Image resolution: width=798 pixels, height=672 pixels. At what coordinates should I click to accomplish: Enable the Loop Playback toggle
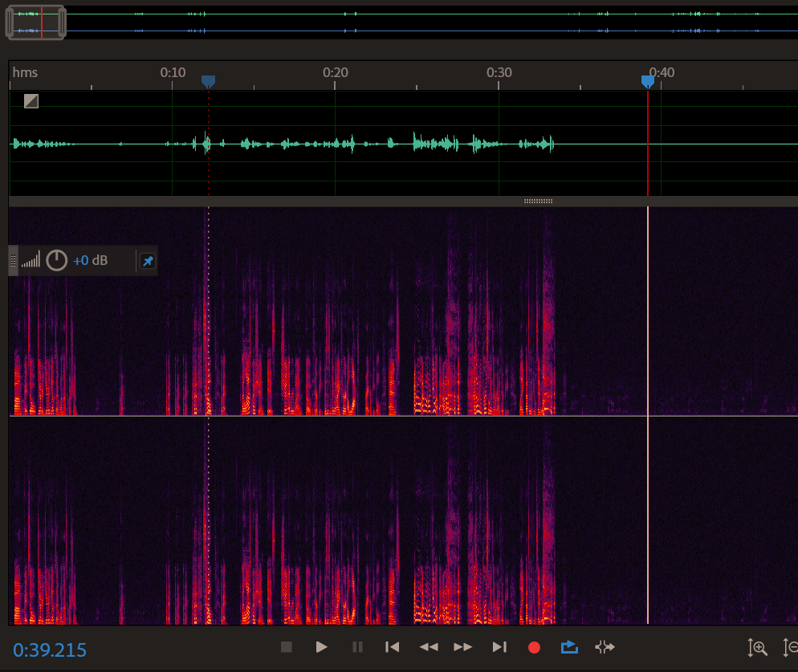coord(569,647)
